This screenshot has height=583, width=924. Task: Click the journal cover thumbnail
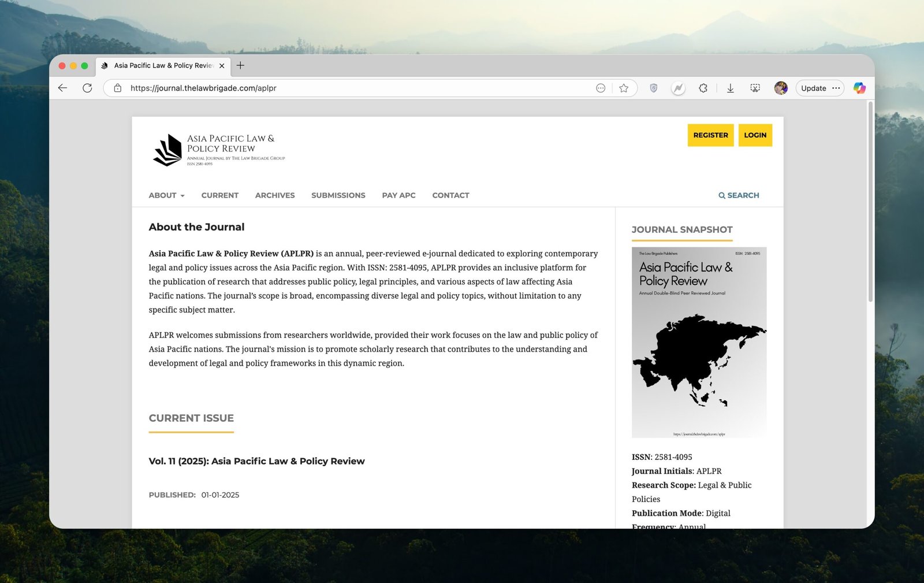coord(699,342)
